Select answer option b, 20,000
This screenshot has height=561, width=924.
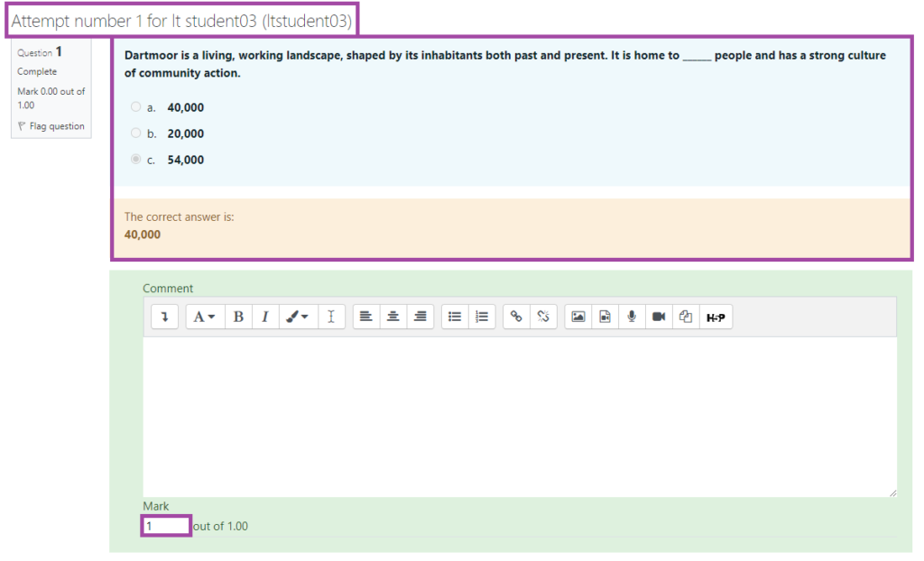tap(136, 133)
